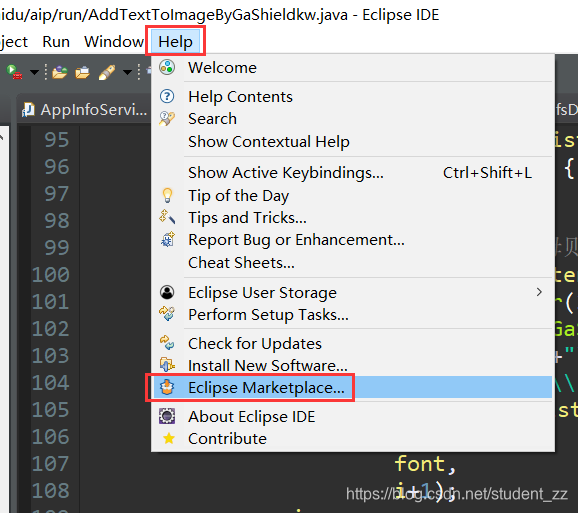
Task: Click the word font in the code
Action: [x=420, y=464]
